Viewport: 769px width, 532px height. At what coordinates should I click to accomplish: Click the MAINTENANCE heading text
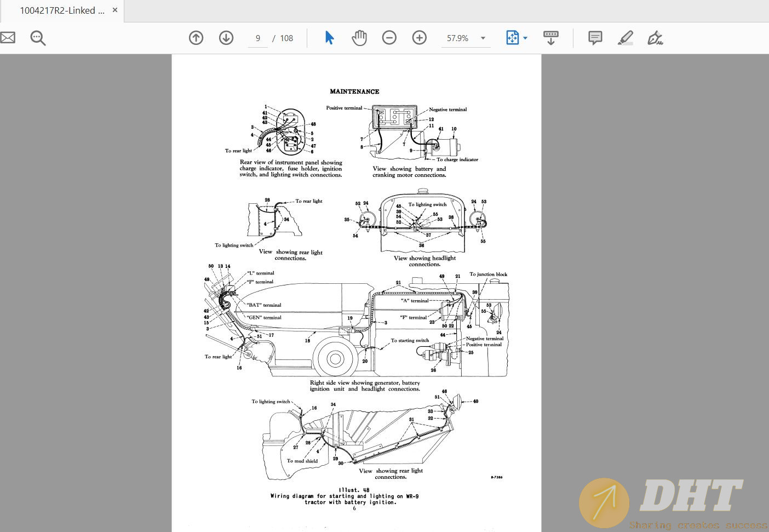[x=354, y=91]
